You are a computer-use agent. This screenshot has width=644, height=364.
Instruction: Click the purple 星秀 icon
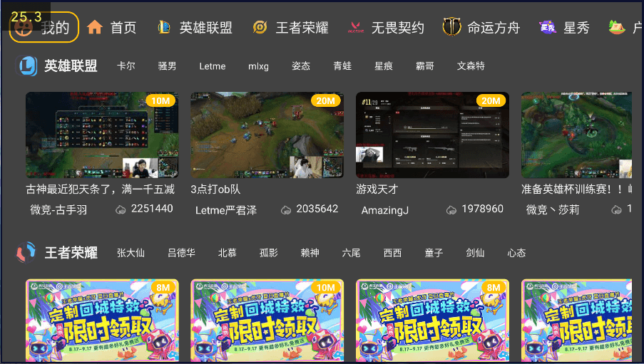point(548,28)
